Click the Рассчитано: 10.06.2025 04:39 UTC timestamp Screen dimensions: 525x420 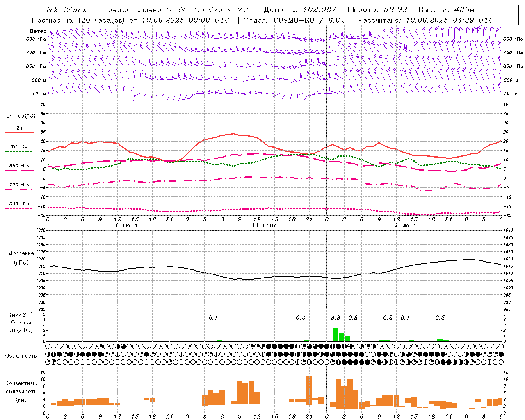(x=426, y=20)
